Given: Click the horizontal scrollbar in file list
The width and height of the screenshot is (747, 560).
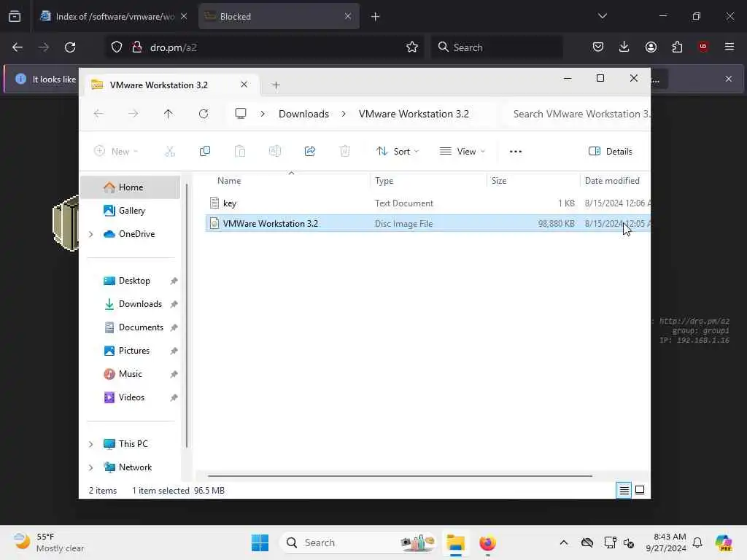Looking at the screenshot, I should coord(400,475).
